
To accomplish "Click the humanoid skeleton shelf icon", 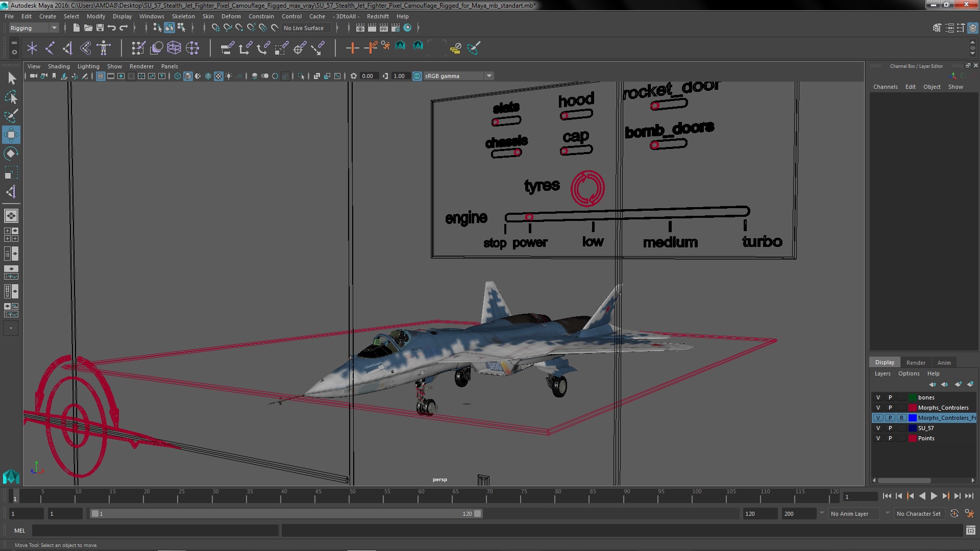I will [104, 48].
